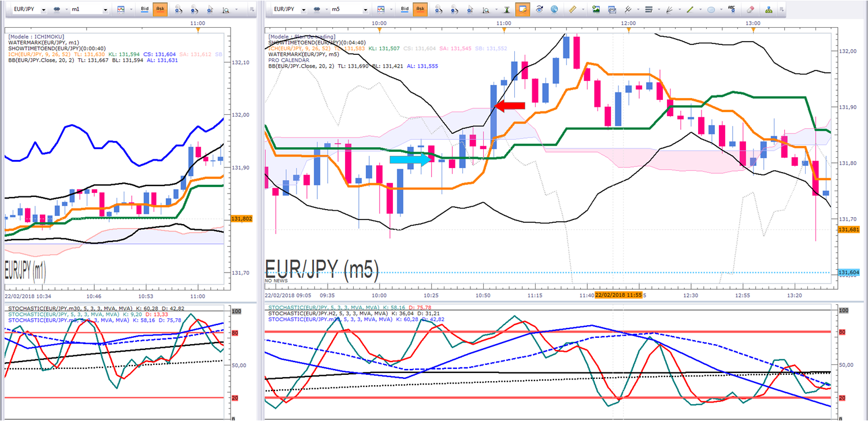The width and height of the screenshot is (868, 421).
Task: Open m1 toolbar overflow options arrow
Action: pyautogui.click(x=252, y=10)
